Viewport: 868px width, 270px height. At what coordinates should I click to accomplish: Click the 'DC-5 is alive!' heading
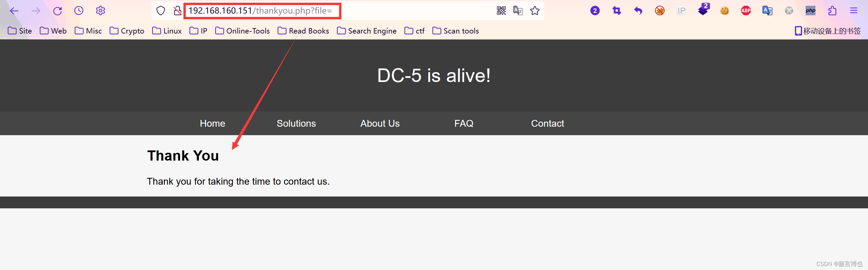434,75
